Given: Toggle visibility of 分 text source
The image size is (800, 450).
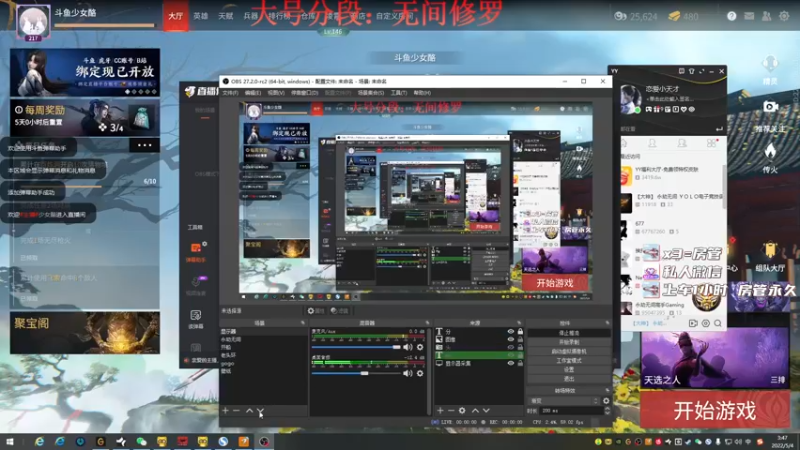Looking at the screenshot, I should pos(511,332).
